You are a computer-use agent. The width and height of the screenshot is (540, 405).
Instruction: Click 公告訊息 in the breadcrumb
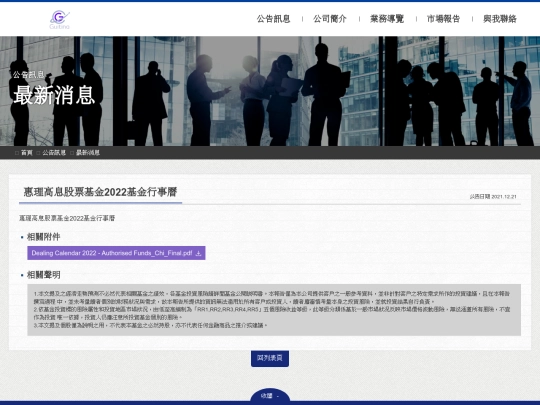coord(54,153)
